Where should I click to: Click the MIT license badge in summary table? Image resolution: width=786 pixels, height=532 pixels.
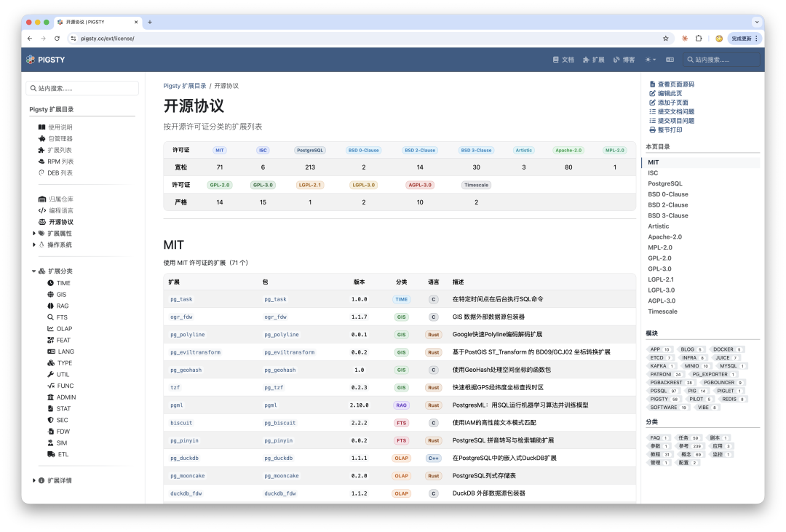[x=220, y=151]
